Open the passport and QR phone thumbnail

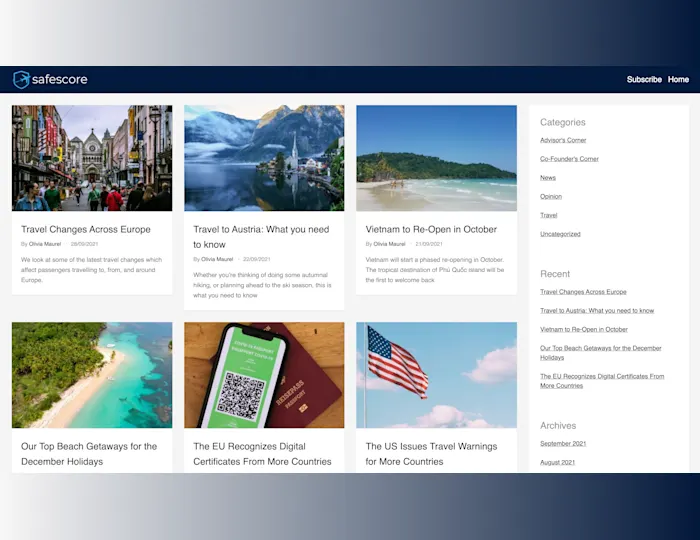[x=264, y=375]
